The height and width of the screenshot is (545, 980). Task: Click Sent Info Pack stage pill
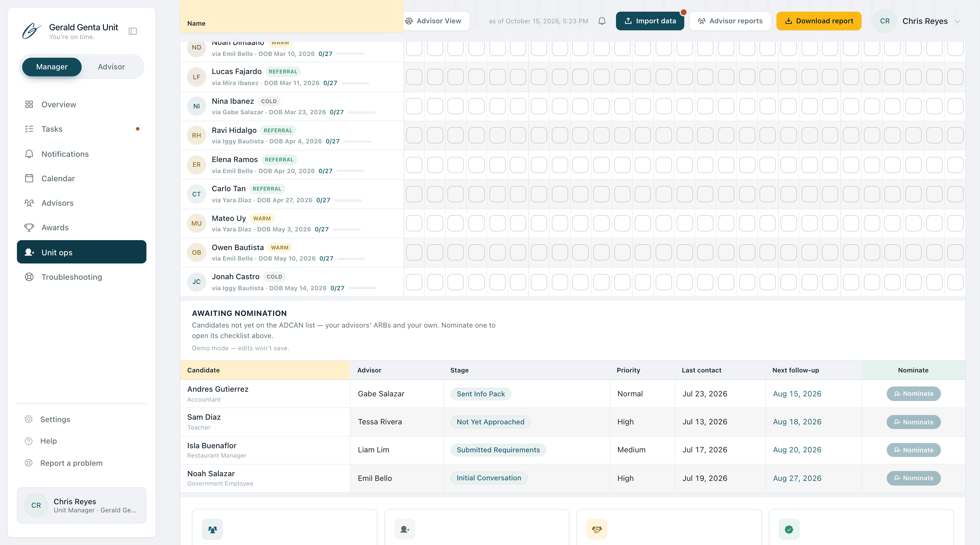[x=480, y=394]
